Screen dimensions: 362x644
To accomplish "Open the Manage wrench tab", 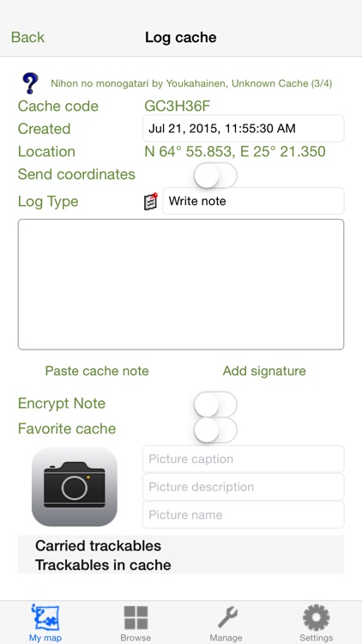I will 226,623.
